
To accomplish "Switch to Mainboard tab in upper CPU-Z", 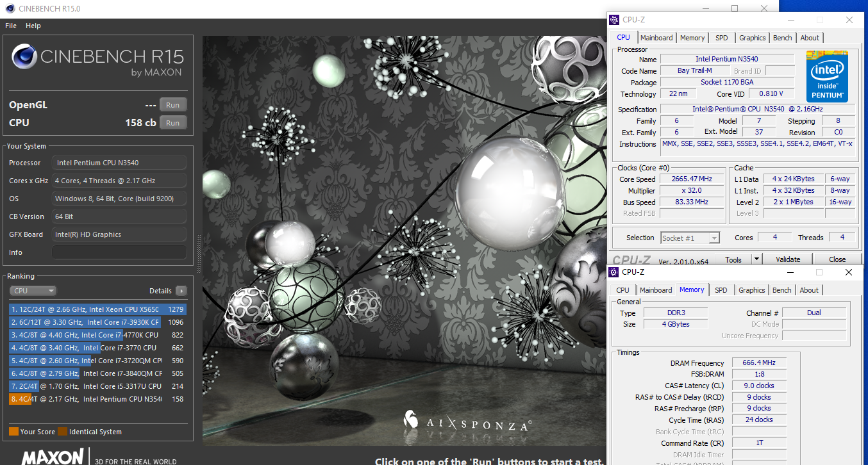I will click(656, 38).
